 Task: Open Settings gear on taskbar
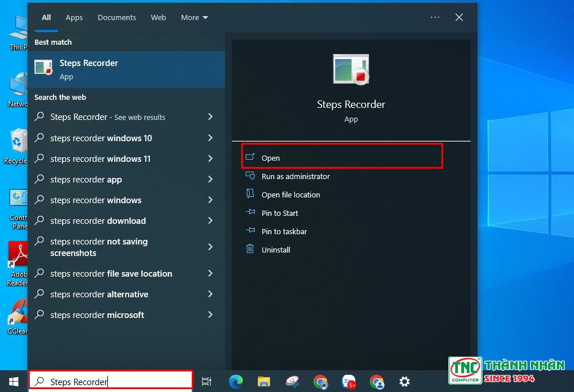pos(404,382)
